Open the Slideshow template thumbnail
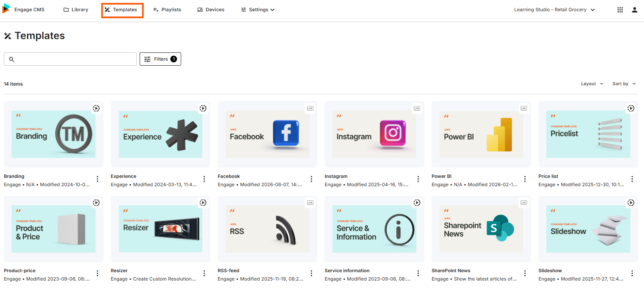The height and width of the screenshot is (288, 644). (x=588, y=229)
